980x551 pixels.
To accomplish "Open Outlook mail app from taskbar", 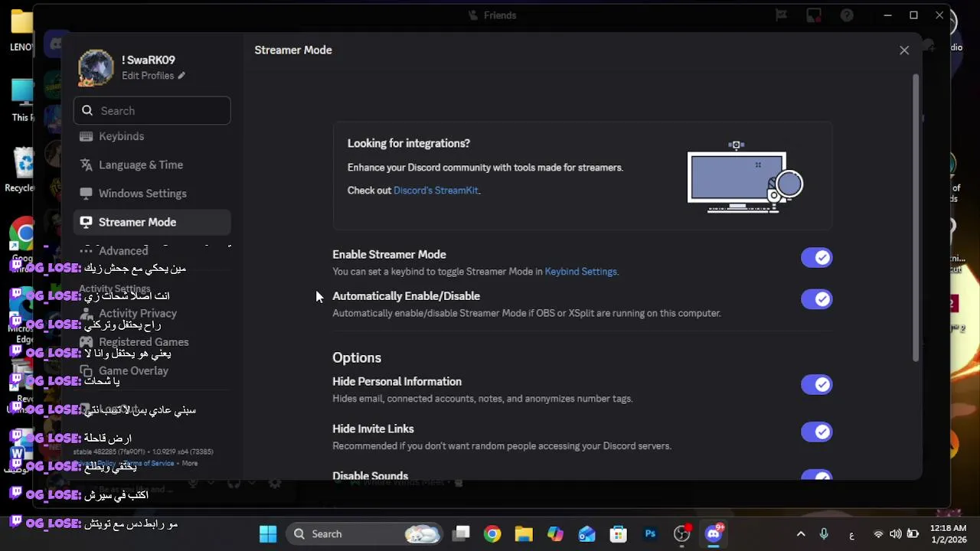I will (x=587, y=534).
